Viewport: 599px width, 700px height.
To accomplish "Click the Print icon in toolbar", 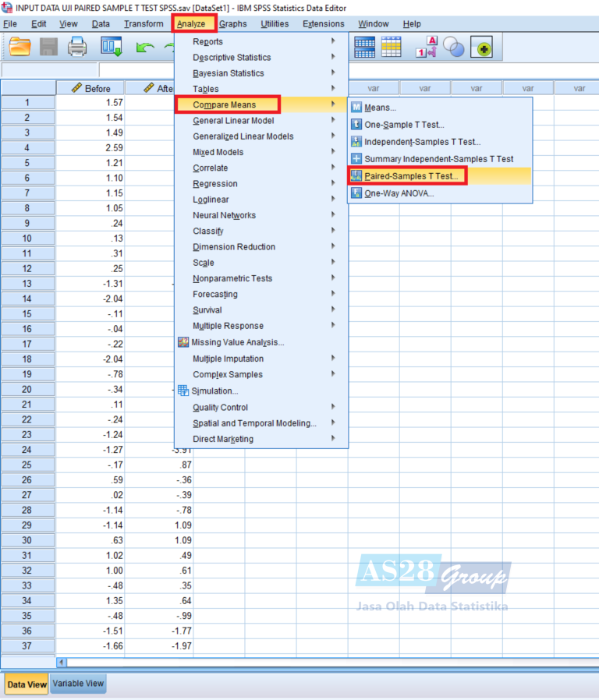I will click(x=77, y=47).
